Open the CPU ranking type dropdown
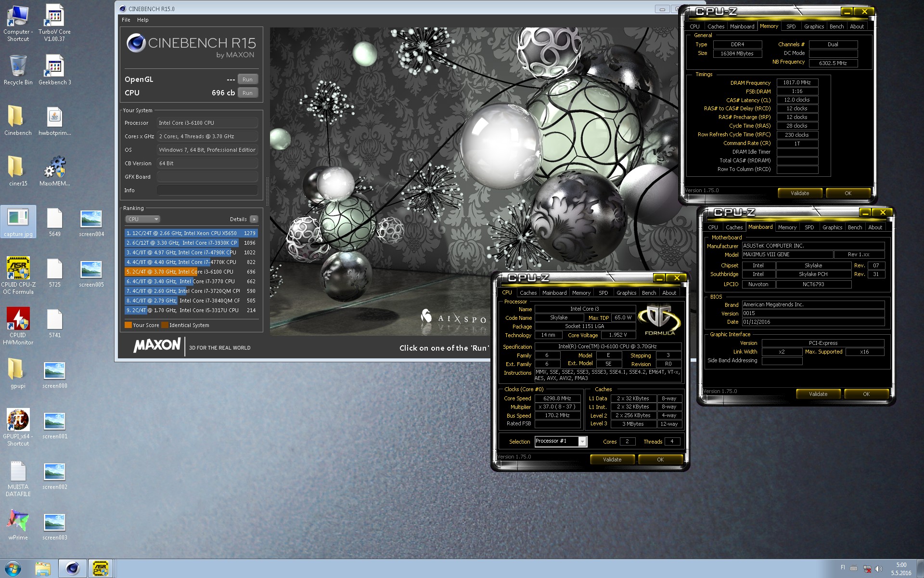Viewport: 924px width, 578px height. 142,219
